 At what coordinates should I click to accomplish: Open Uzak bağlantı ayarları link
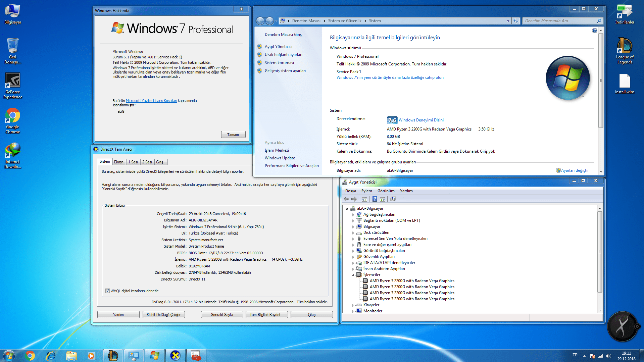tap(283, 55)
